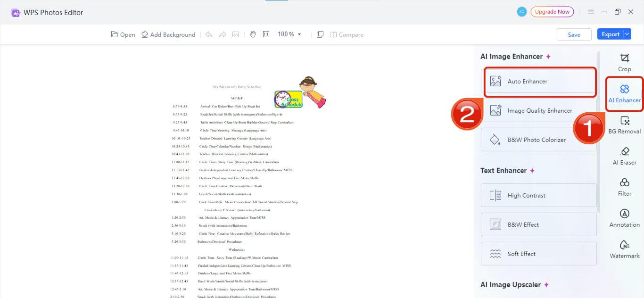Image resolution: width=644 pixels, height=298 pixels.
Task: Select Image Quality Enhancer
Action: click(539, 110)
